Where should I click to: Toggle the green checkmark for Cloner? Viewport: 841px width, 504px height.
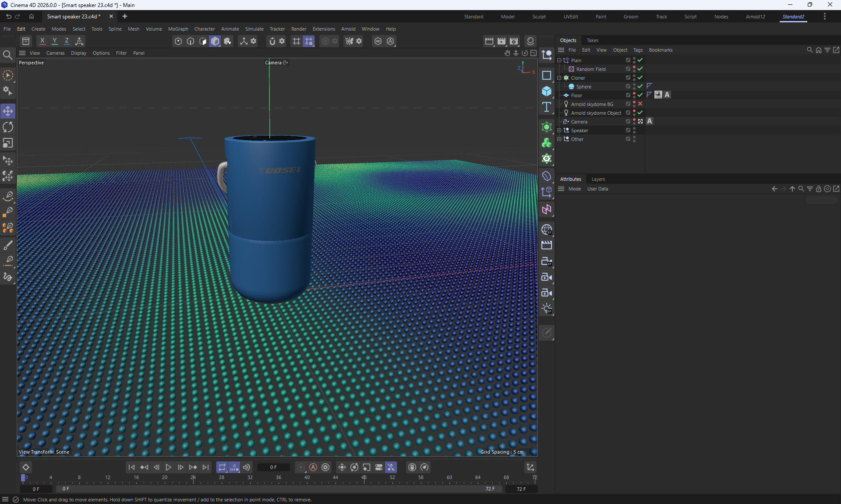click(x=640, y=78)
